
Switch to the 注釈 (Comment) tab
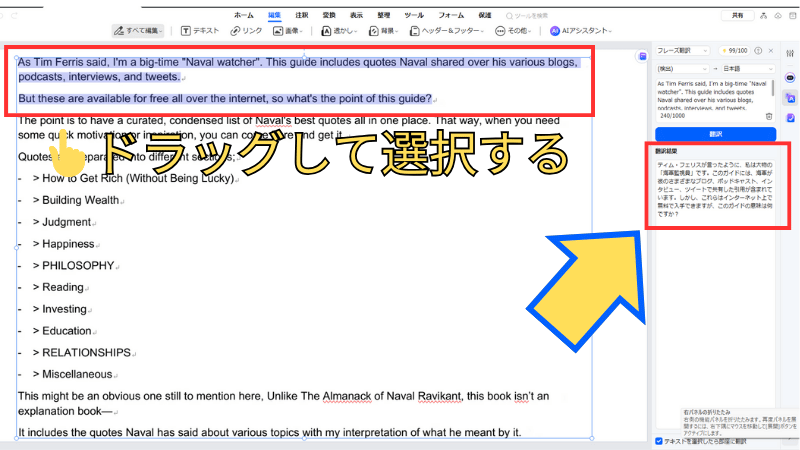pyautogui.click(x=302, y=15)
